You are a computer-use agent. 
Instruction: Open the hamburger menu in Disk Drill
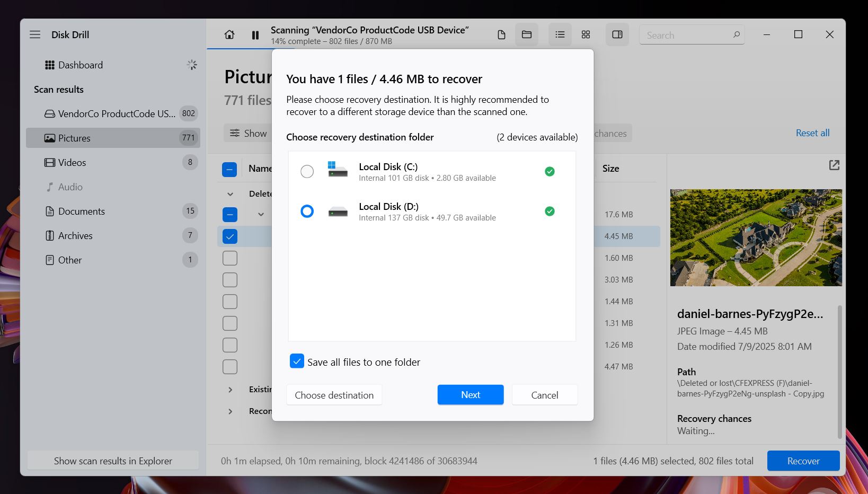35,34
